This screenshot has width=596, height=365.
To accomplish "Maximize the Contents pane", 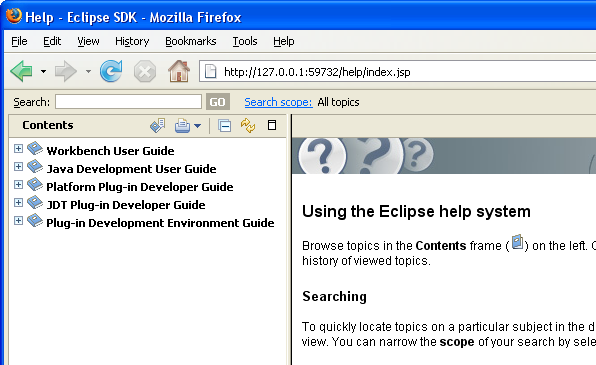I will pos(272,125).
